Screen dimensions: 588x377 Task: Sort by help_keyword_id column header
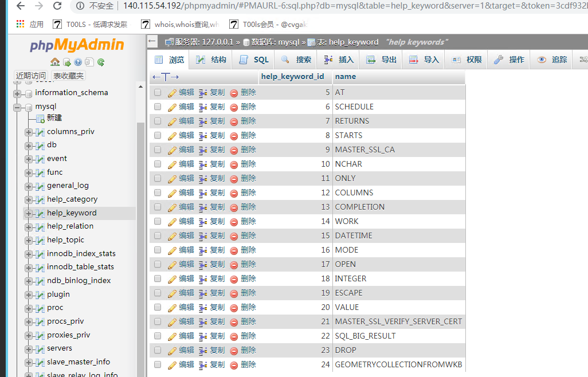click(292, 76)
